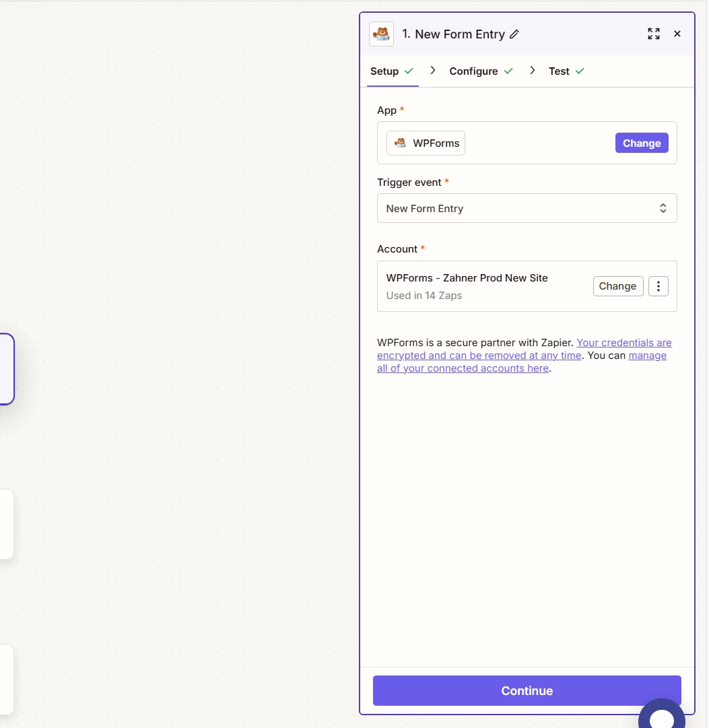Click the Configure green checkmark
The width and height of the screenshot is (709, 728).
pos(508,71)
